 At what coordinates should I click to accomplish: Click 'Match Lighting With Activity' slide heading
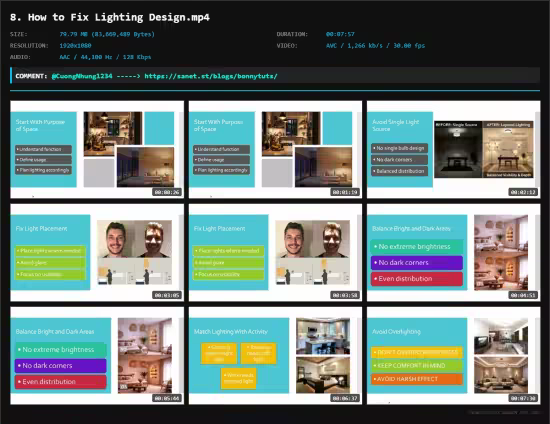pyautogui.click(x=230, y=331)
